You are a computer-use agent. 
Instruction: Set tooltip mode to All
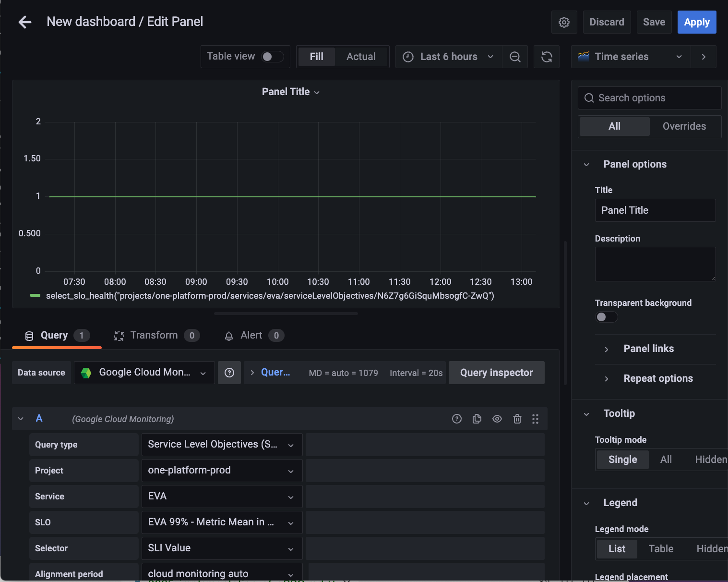[666, 460]
